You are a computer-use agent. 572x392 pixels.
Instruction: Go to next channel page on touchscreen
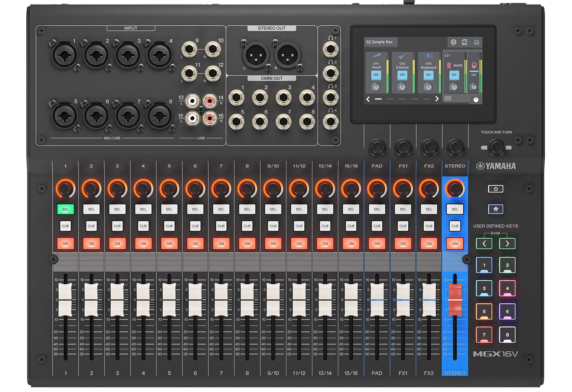[x=437, y=99]
